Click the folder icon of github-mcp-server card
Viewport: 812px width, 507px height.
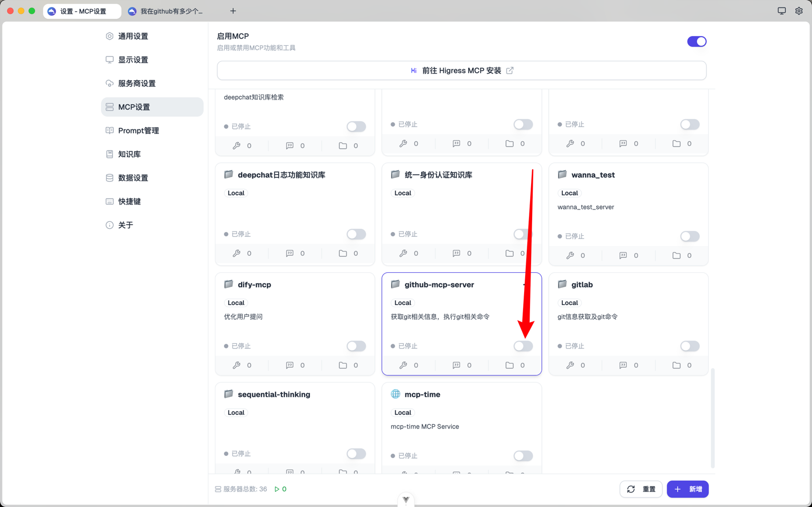pyautogui.click(x=395, y=284)
